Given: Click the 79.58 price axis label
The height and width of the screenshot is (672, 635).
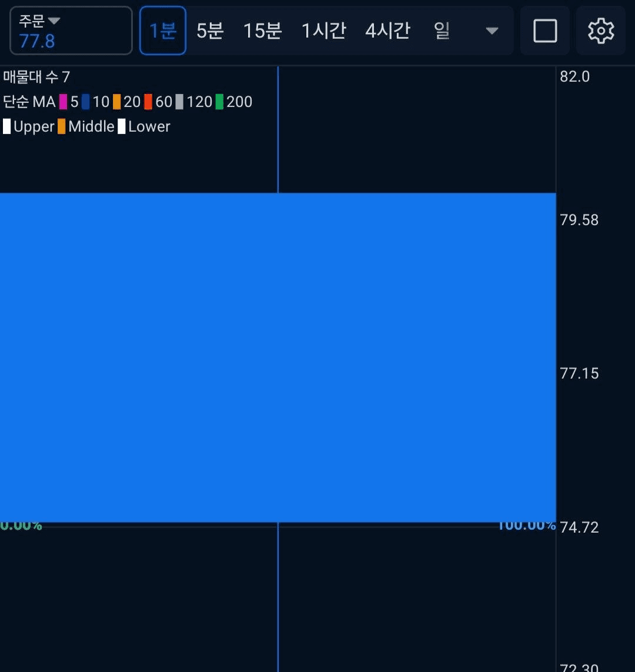Looking at the screenshot, I should 579,220.
